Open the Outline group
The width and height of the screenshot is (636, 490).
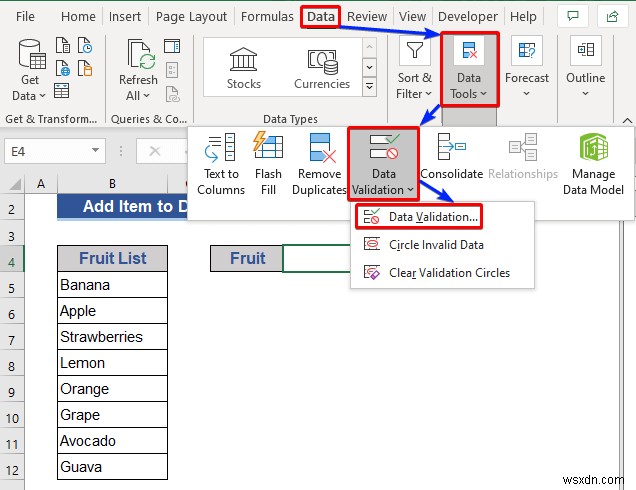pyautogui.click(x=585, y=67)
